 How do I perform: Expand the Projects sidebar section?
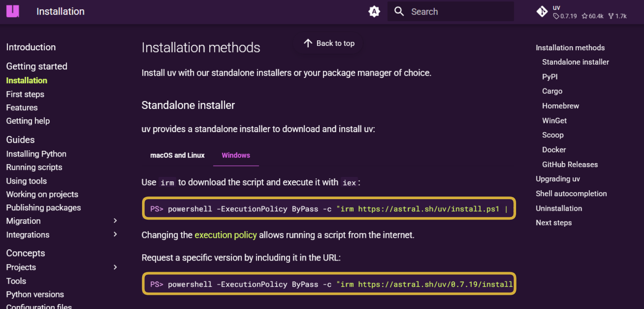click(115, 267)
